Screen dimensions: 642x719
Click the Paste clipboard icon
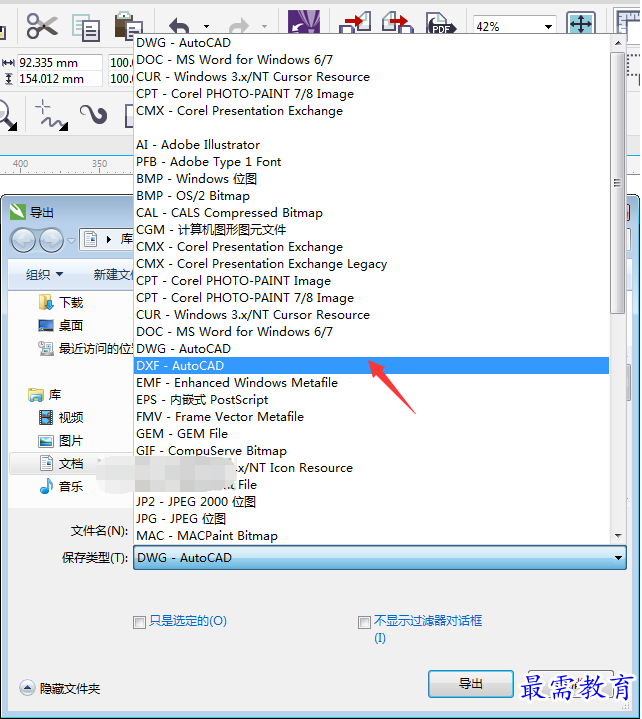pyautogui.click(x=128, y=25)
